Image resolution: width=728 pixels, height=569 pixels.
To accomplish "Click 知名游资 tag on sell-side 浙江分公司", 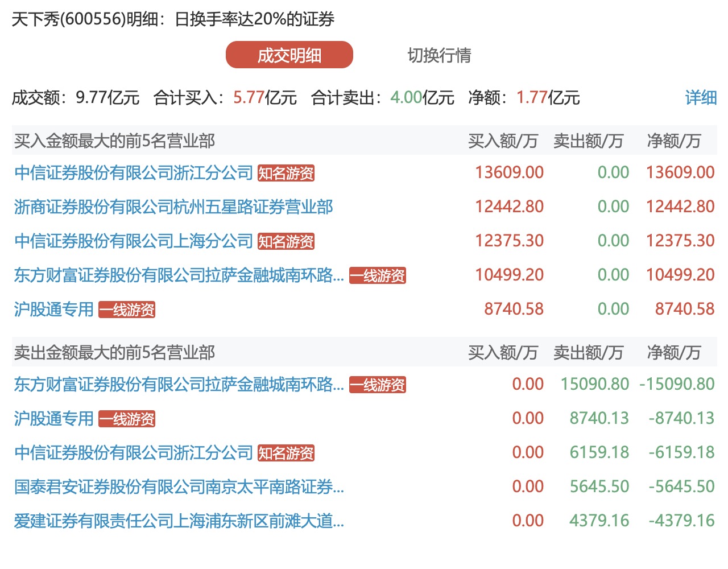I will (286, 453).
